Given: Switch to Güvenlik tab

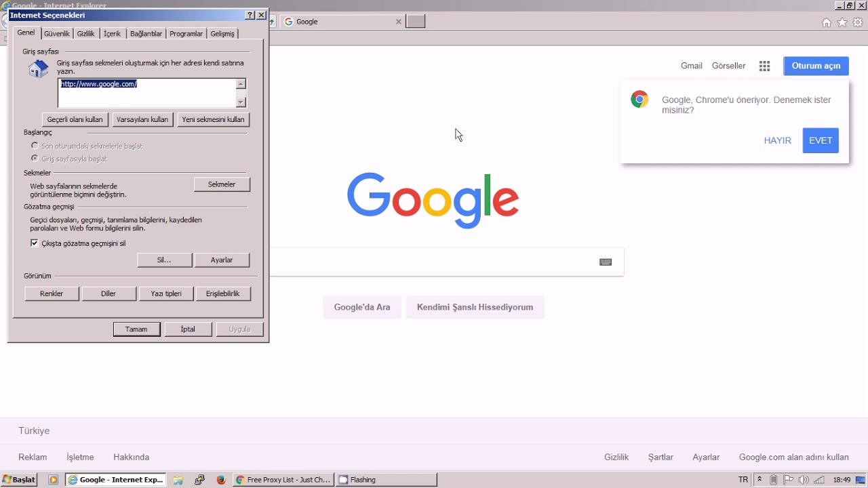Looking at the screenshot, I should [x=57, y=34].
